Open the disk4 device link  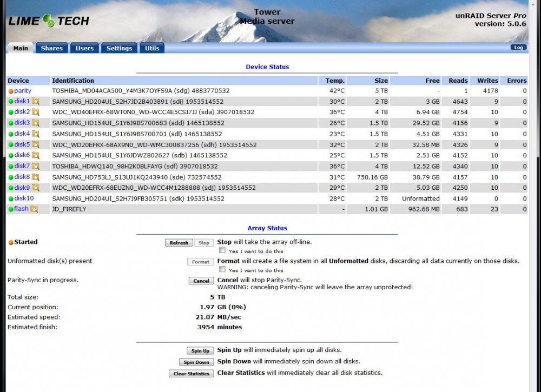[x=22, y=134]
